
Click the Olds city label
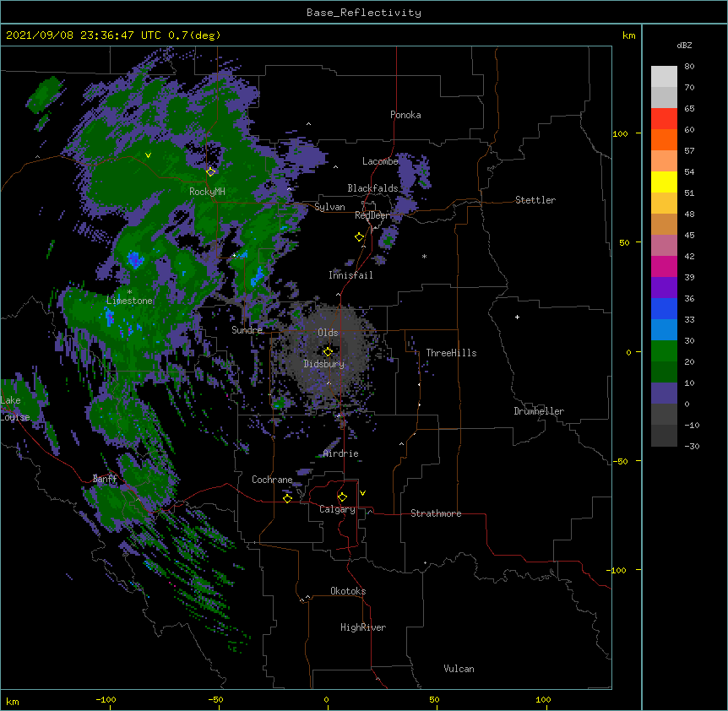click(328, 333)
